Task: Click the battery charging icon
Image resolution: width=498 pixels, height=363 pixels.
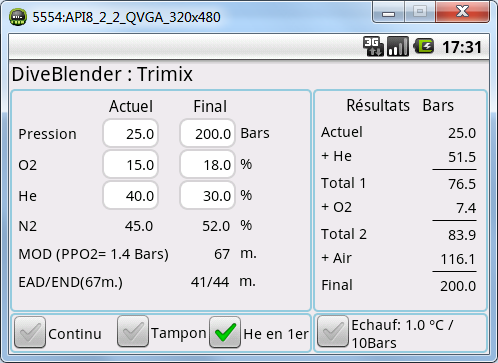Action: 424,46
